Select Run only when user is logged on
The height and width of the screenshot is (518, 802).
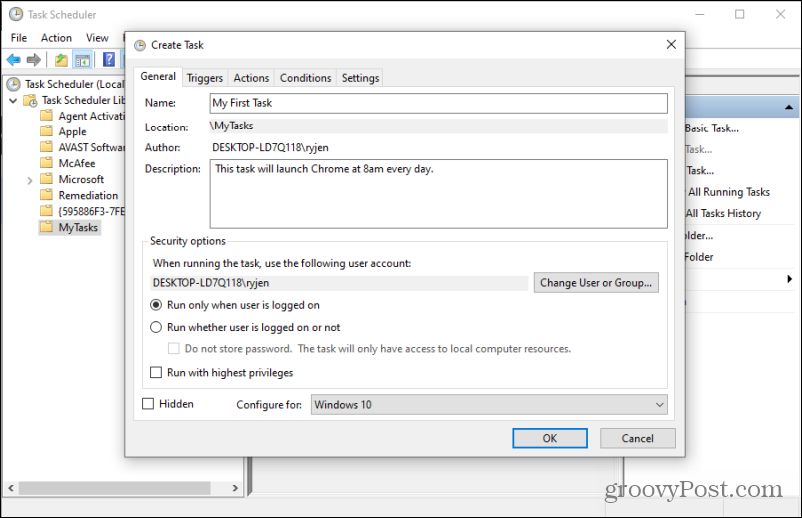155,305
